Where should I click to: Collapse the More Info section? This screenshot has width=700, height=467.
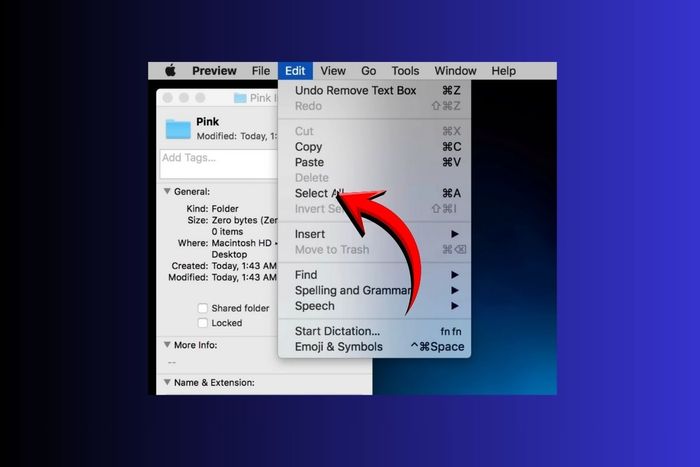[167, 345]
